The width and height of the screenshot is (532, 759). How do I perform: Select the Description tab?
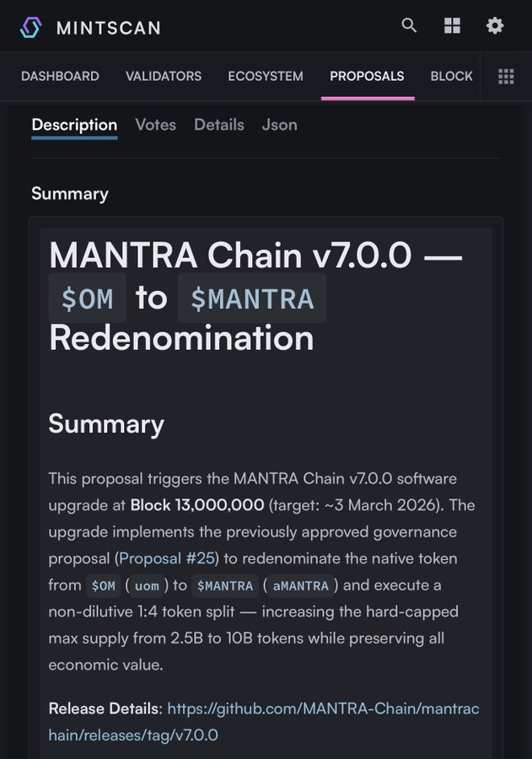tap(74, 125)
